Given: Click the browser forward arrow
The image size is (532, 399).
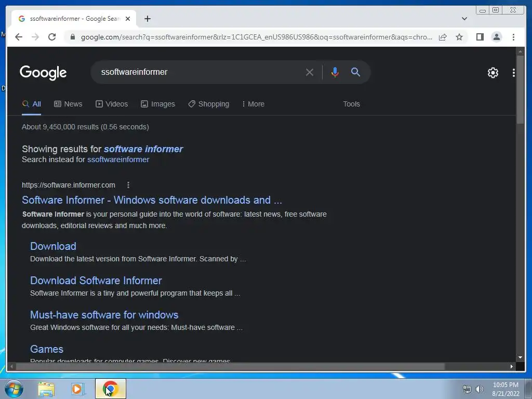Looking at the screenshot, I should coord(35,37).
